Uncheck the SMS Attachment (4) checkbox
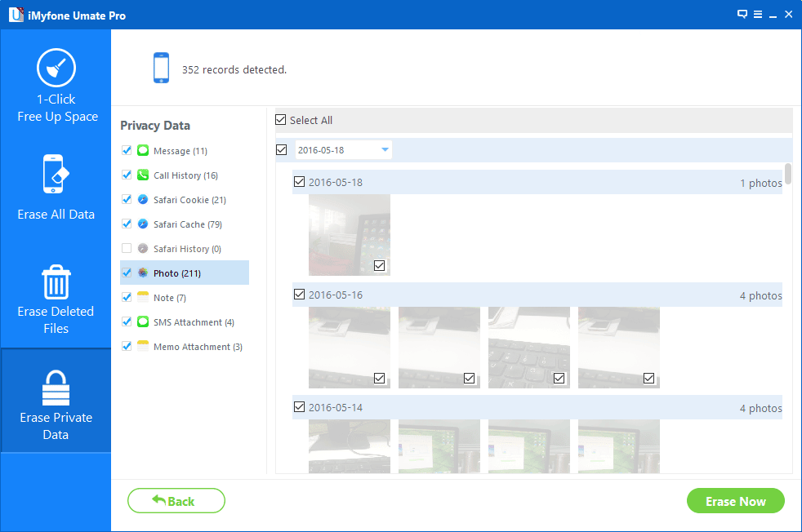This screenshot has width=802, height=532. tap(127, 322)
